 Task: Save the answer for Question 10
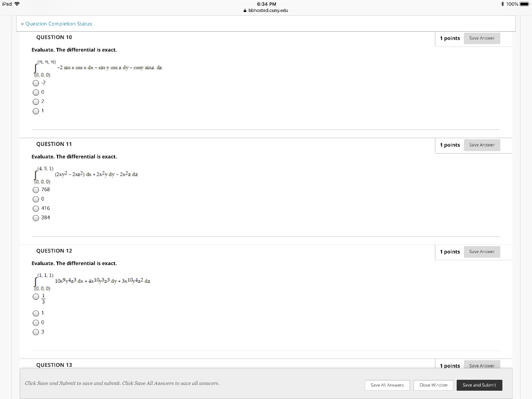pos(482,38)
